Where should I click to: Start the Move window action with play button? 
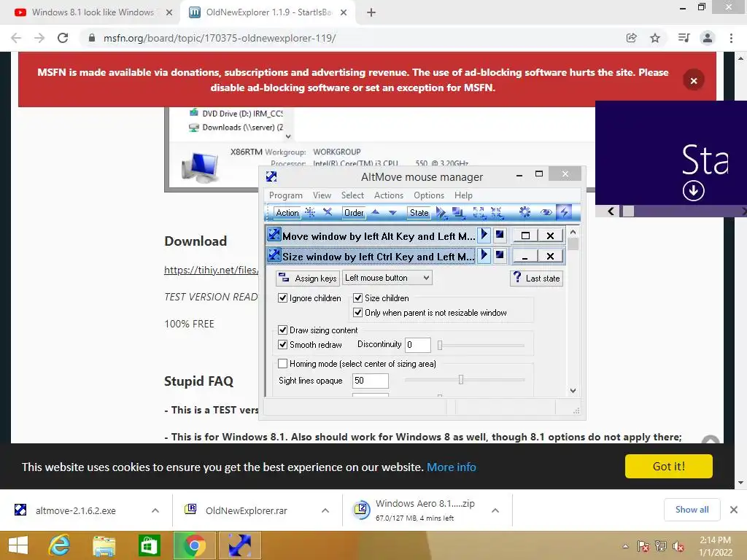coord(484,235)
